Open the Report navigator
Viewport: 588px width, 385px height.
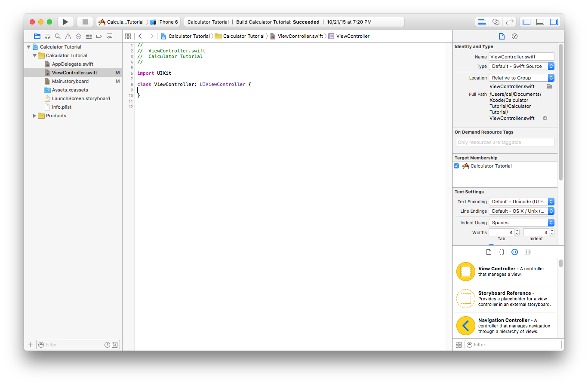[x=109, y=36]
